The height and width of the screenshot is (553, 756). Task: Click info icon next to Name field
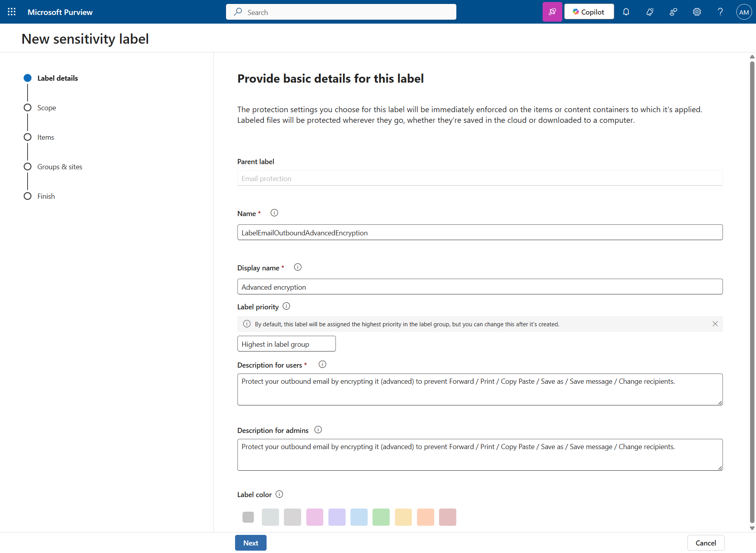point(274,213)
